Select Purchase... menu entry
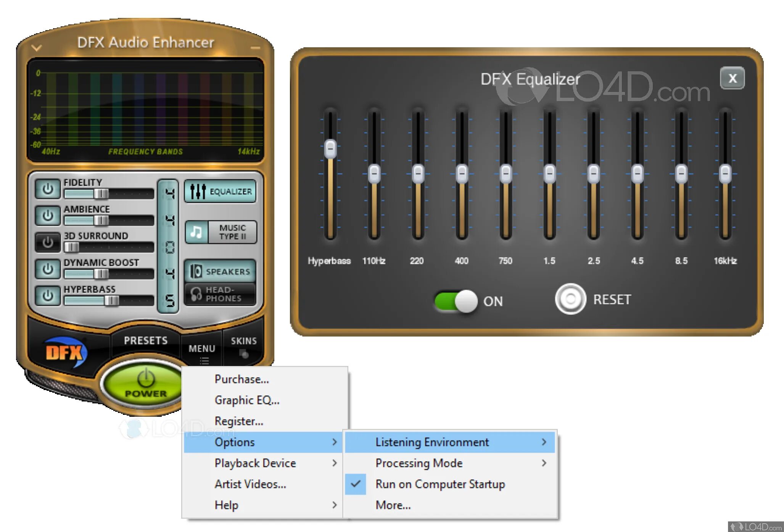The image size is (784, 532). [241, 379]
